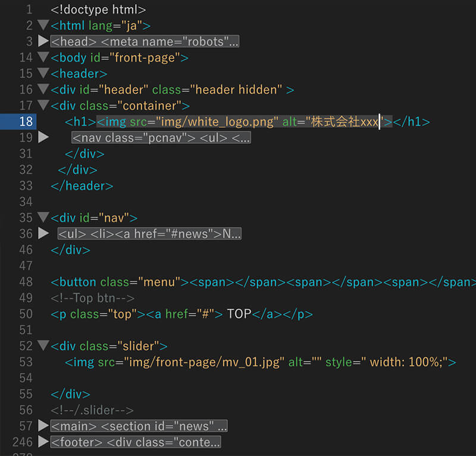Collapse the div class="container" fold arrow

pyautogui.click(x=43, y=106)
